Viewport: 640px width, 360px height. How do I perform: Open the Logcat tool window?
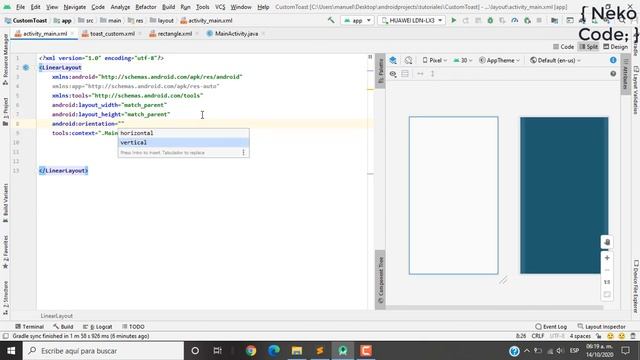click(98, 327)
